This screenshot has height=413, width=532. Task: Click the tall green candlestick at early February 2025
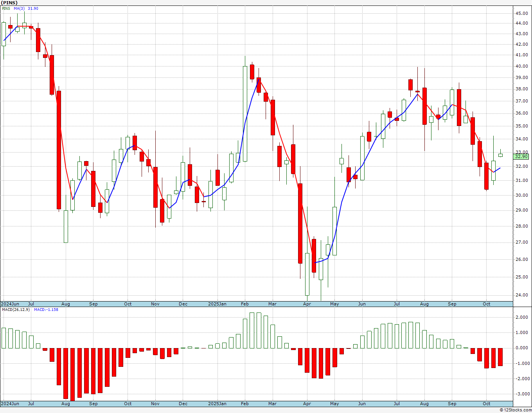pyautogui.click(x=245, y=113)
